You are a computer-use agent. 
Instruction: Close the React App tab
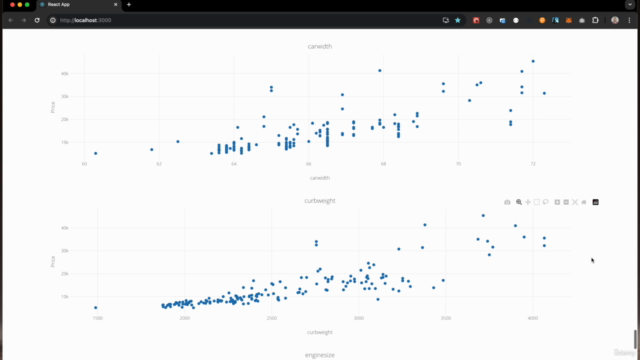click(x=116, y=4)
